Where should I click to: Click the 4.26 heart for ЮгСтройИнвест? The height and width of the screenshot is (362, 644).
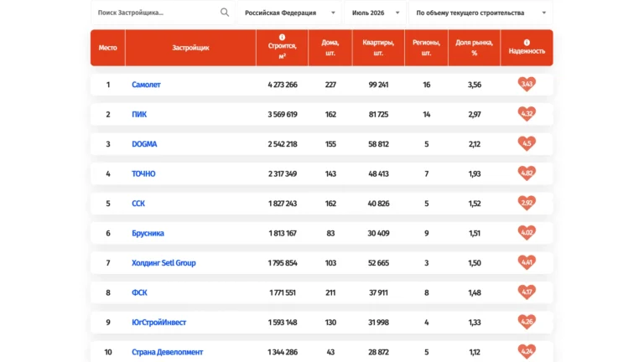[527, 322]
